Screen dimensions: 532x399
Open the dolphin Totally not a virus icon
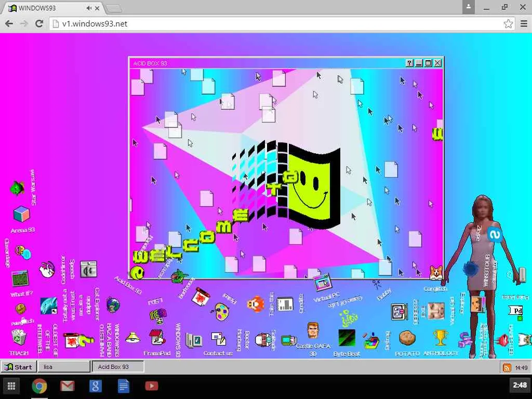click(x=48, y=305)
